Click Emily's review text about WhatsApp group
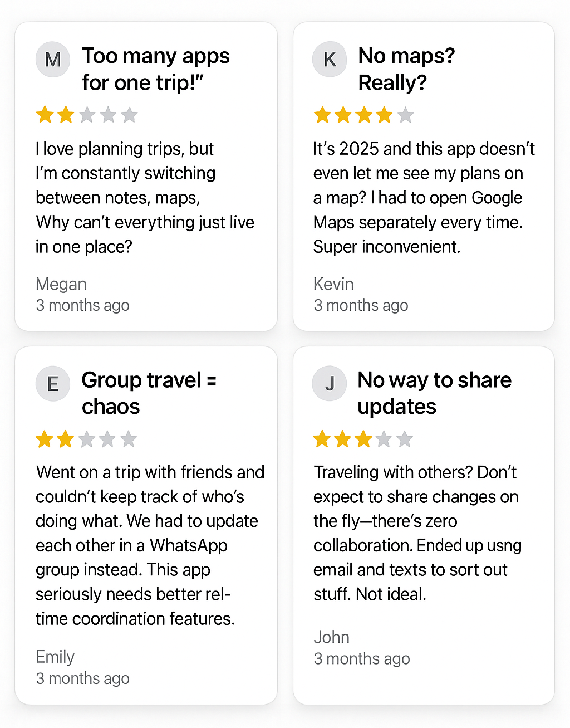 150,545
